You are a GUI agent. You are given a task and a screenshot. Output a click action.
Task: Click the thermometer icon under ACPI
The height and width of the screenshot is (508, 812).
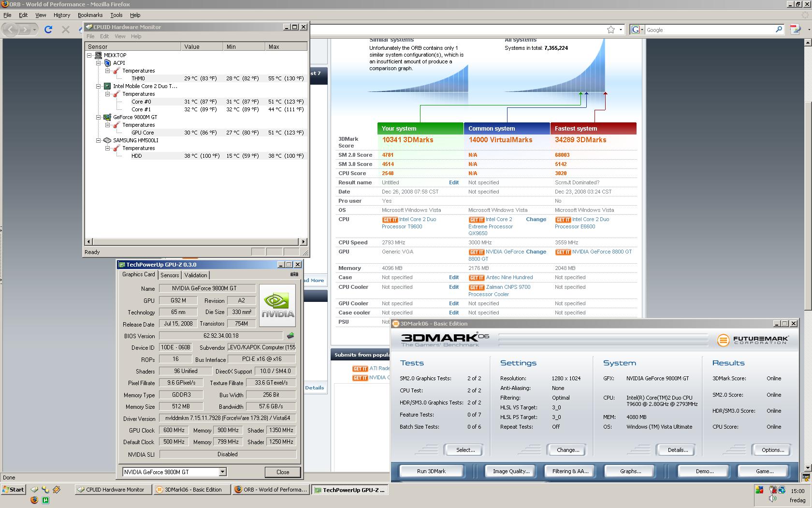pos(116,71)
